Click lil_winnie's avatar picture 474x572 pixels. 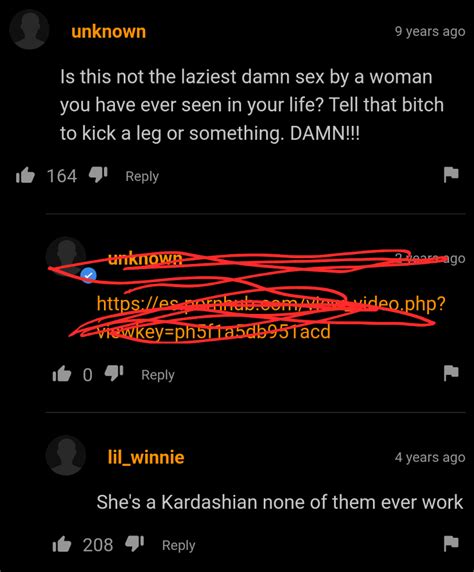click(66, 455)
